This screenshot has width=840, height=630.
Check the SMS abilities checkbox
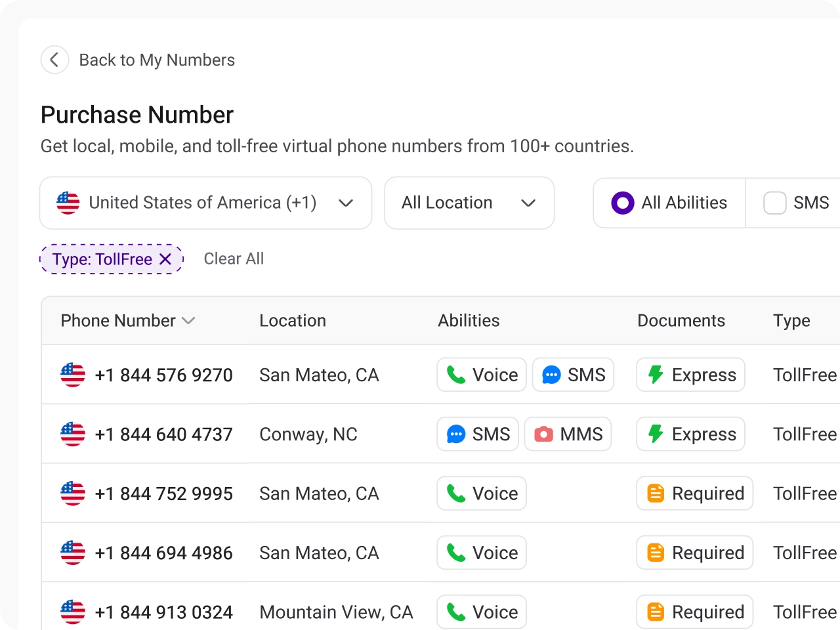(x=774, y=203)
